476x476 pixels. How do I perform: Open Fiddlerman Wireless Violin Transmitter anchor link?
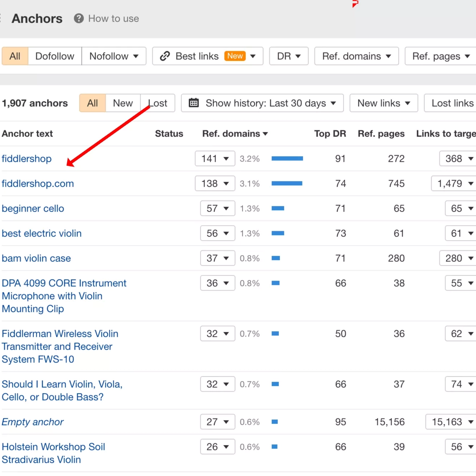tap(60, 347)
